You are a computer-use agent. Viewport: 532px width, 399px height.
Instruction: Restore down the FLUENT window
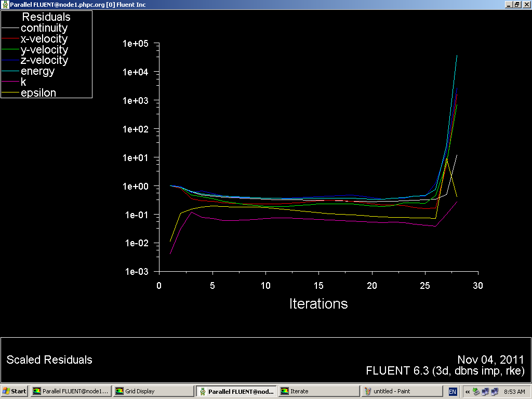517,5
